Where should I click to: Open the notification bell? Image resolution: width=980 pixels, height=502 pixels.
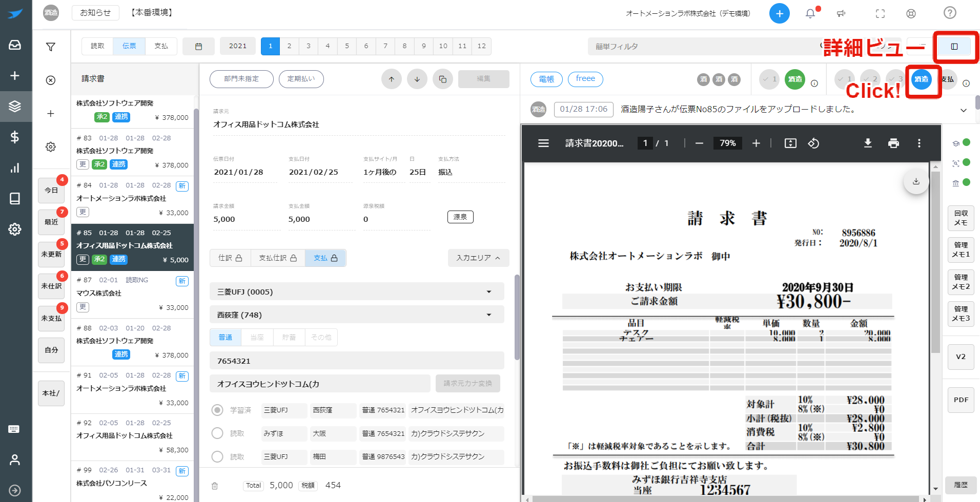pos(810,14)
